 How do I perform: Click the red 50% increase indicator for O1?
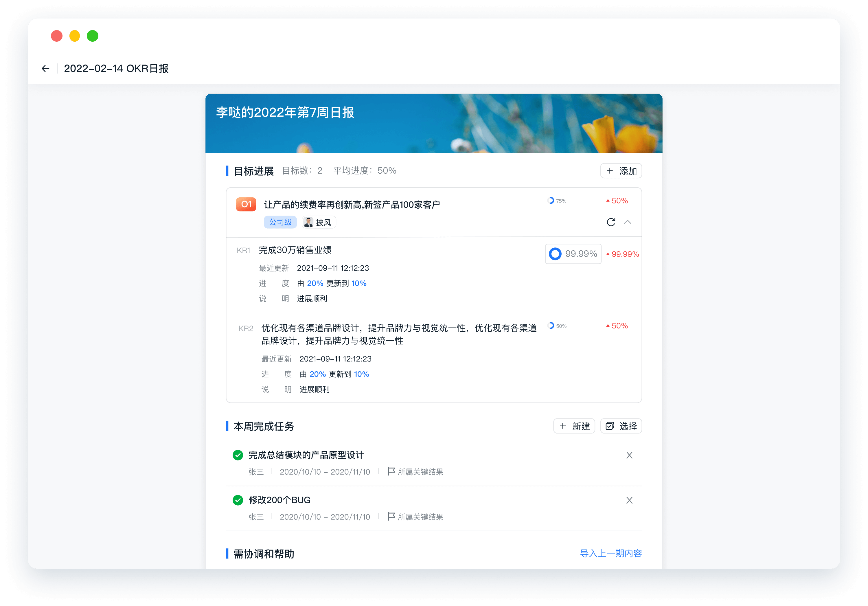(617, 201)
